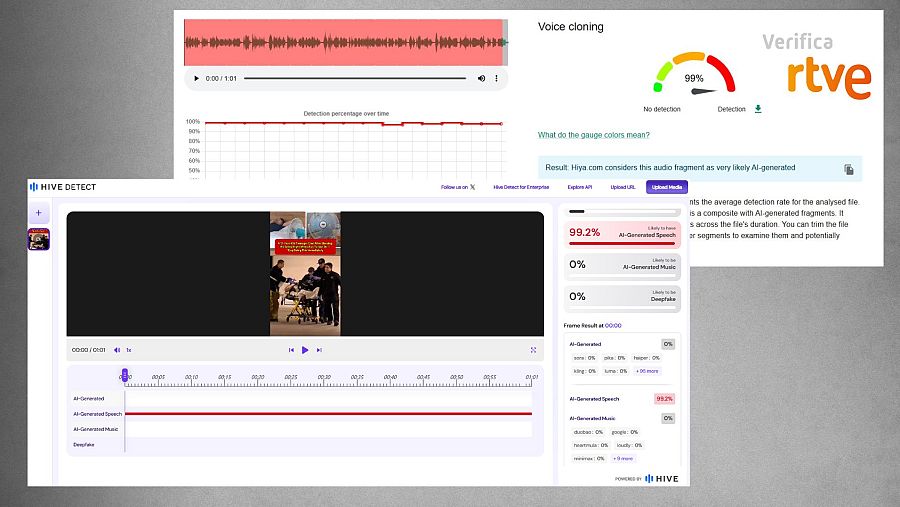Enter fullscreen in Hive video player

point(533,350)
